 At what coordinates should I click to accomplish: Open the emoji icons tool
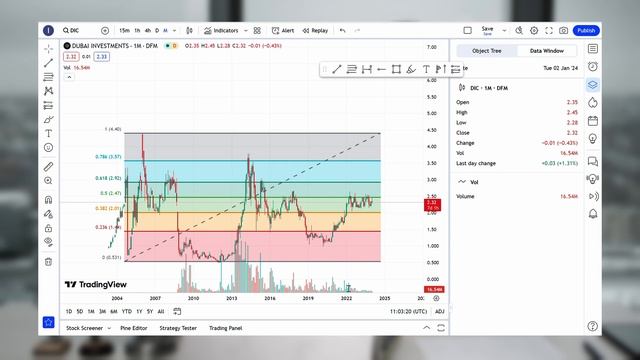[x=49, y=147]
